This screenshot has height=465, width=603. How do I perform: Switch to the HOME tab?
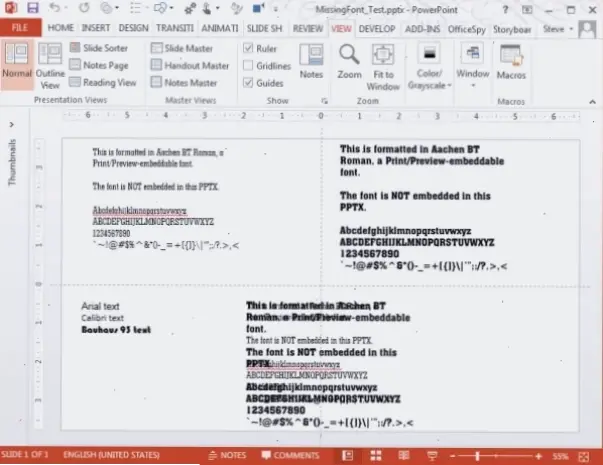pos(61,28)
